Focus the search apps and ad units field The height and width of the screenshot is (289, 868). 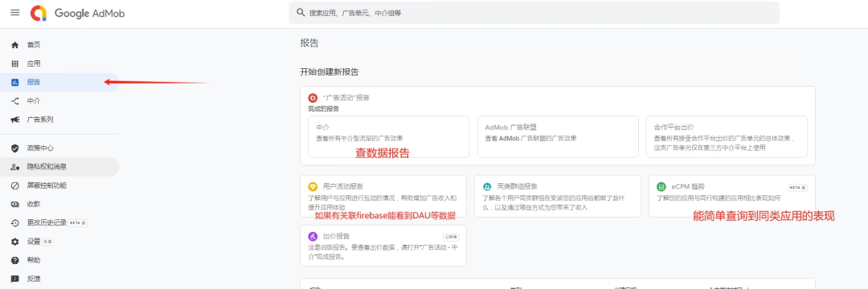click(534, 13)
